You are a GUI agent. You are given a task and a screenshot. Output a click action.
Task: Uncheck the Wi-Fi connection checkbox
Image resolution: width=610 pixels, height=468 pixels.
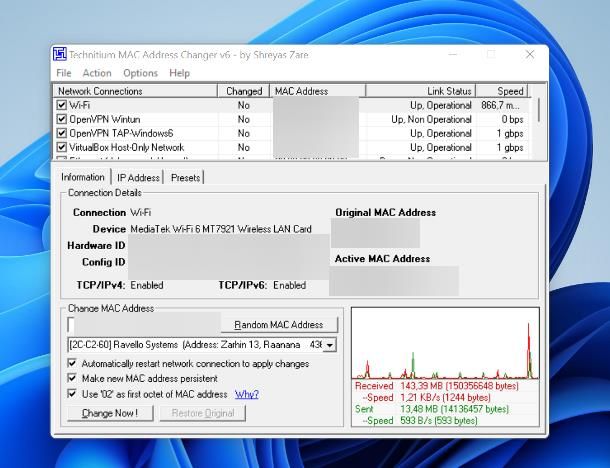61,105
